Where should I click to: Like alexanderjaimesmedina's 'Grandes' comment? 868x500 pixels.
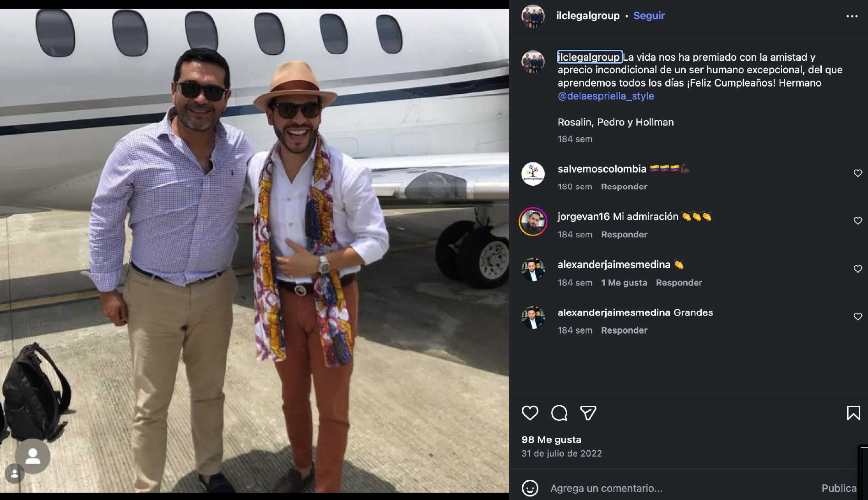tap(857, 317)
